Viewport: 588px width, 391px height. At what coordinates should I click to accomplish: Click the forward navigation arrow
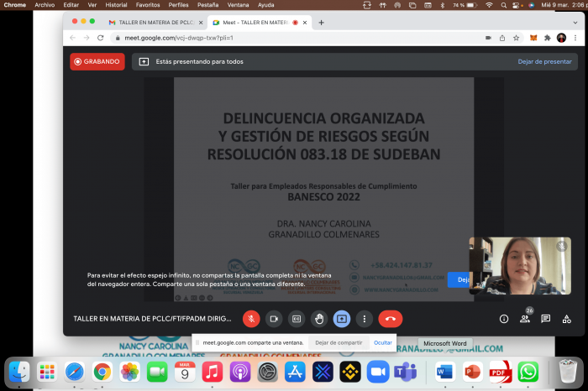click(87, 38)
